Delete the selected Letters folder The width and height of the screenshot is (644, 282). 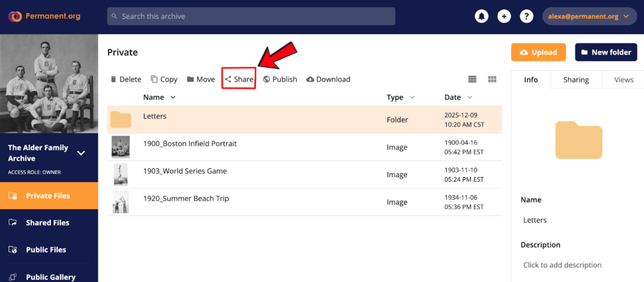click(x=126, y=79)
